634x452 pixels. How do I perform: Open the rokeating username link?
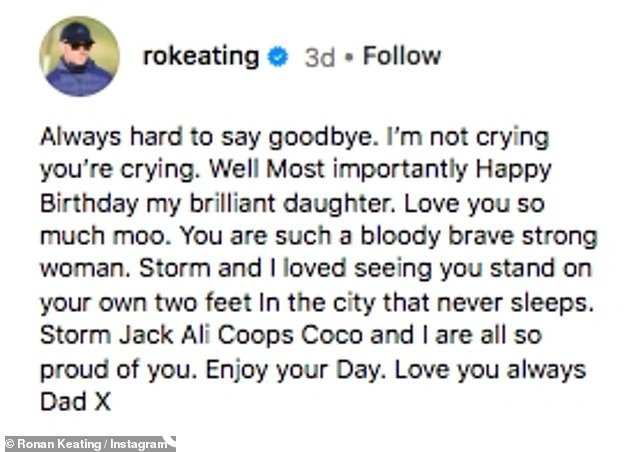click(x=201, y=57)
